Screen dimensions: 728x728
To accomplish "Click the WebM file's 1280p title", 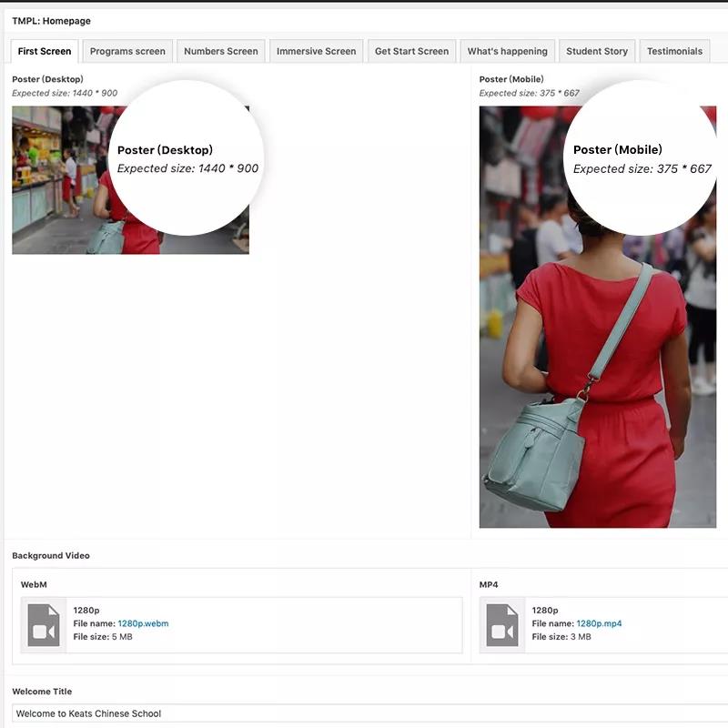I will point(86,611).
